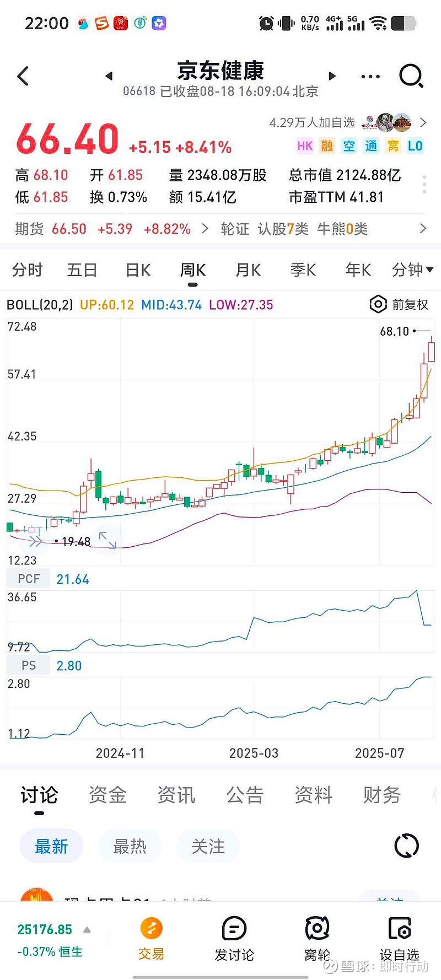Open the 资金 capital flow tab
441x980 pixels.
[108, 795]
